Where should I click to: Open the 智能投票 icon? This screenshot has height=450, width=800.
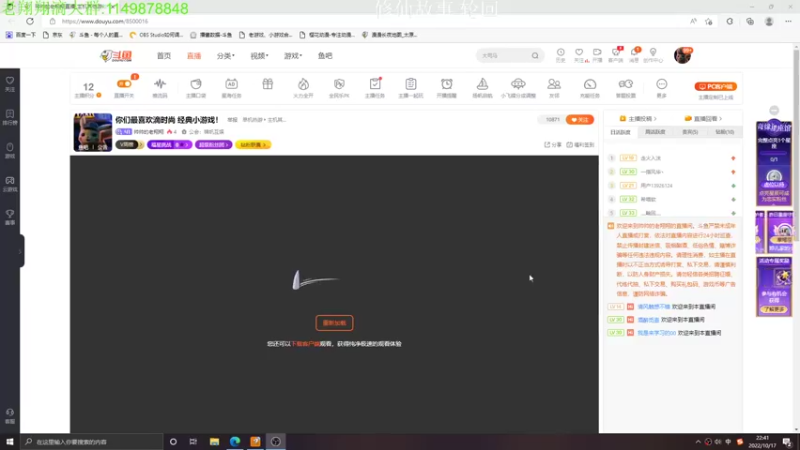[626, 87]
